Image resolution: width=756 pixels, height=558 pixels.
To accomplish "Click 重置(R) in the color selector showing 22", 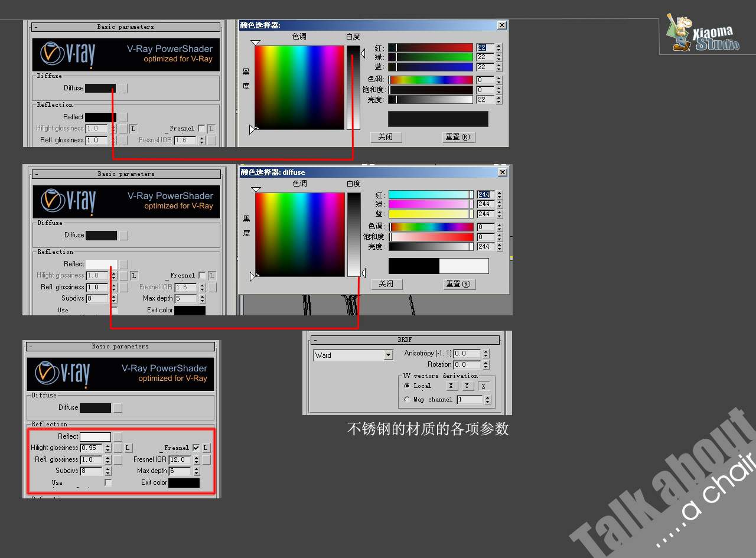I will pyautogui.click(x=458, y=137).
